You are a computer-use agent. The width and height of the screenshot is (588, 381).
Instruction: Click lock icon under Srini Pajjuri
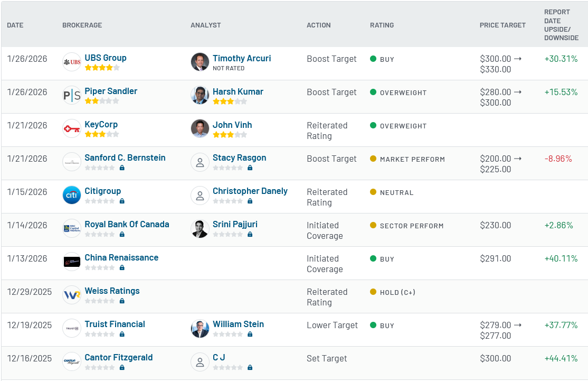250,234
